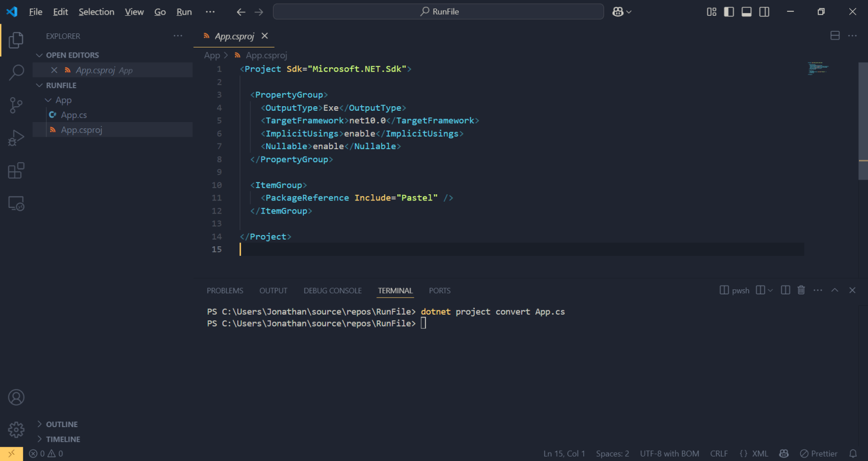Image resolution: width=868 pixels, height=461 pixels.
Task: Switch to the PROBLEMS tab
Action: [x=224, y=290]
